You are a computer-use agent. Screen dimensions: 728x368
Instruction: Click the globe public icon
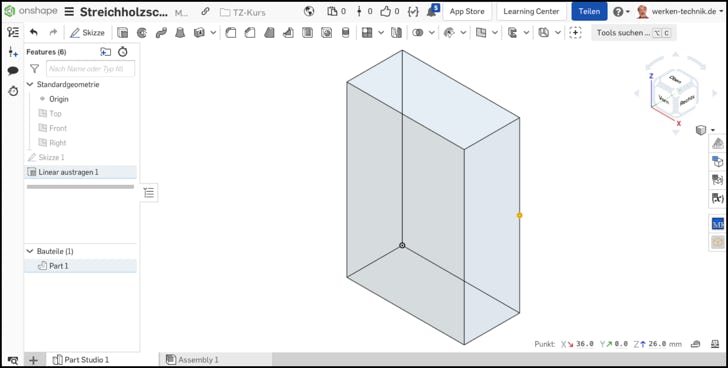pos(309,12)
